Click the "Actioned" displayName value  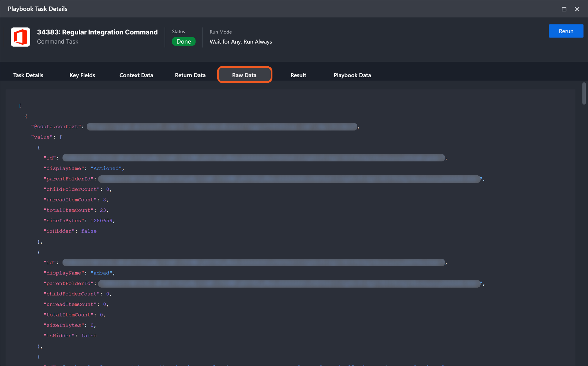pos(106,168)
